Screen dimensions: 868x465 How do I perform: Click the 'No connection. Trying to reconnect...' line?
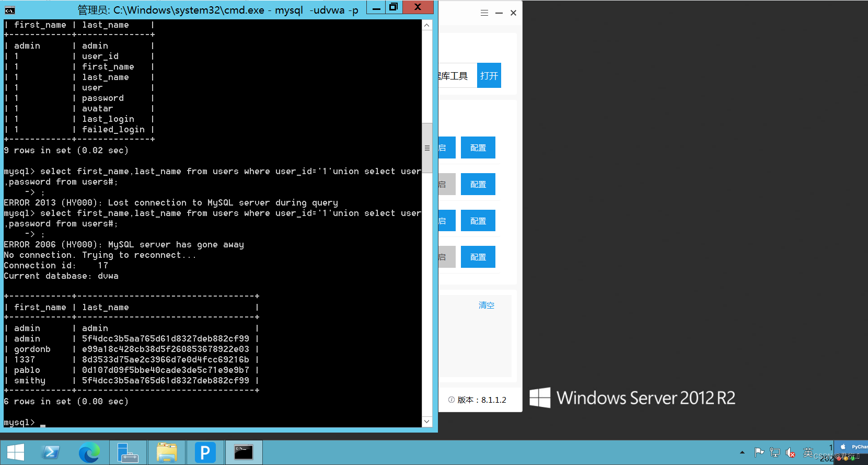[100, 255]
